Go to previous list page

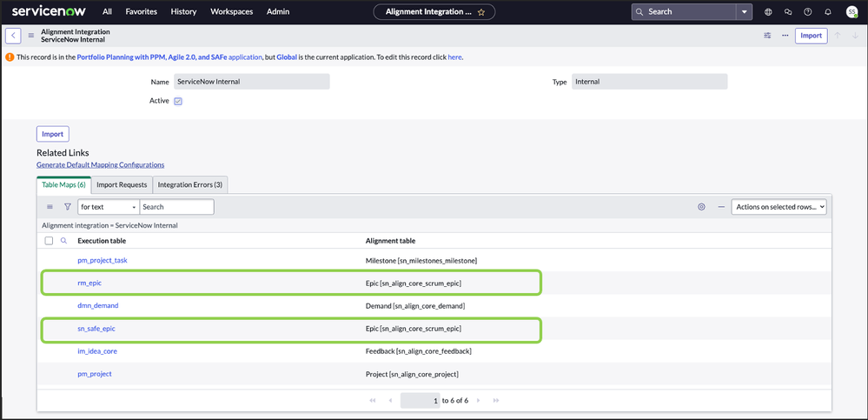coord(390,400)
